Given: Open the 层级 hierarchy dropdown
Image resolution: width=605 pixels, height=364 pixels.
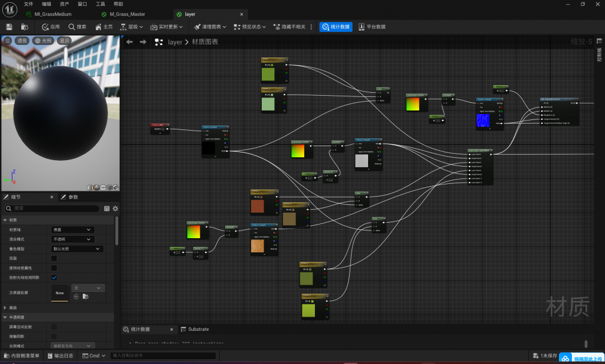Looking at the screenshot, I should (x=132, y=27).
